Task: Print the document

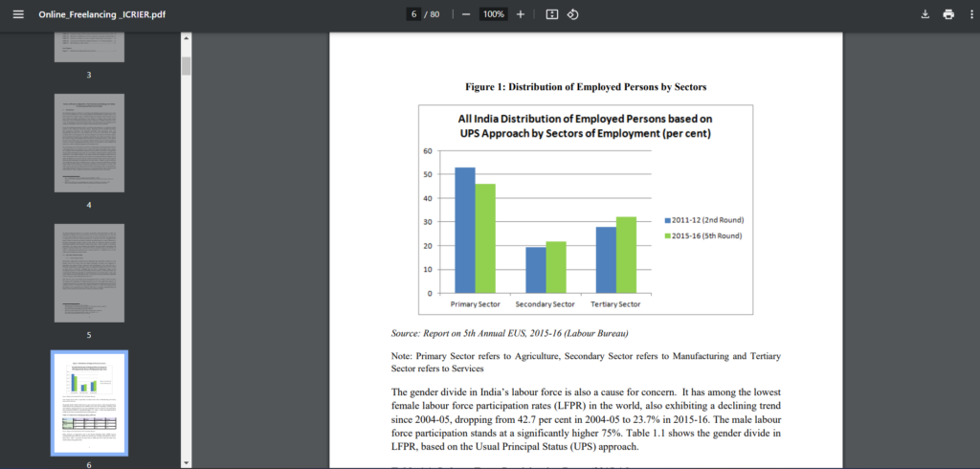Action: pos(948,14)
